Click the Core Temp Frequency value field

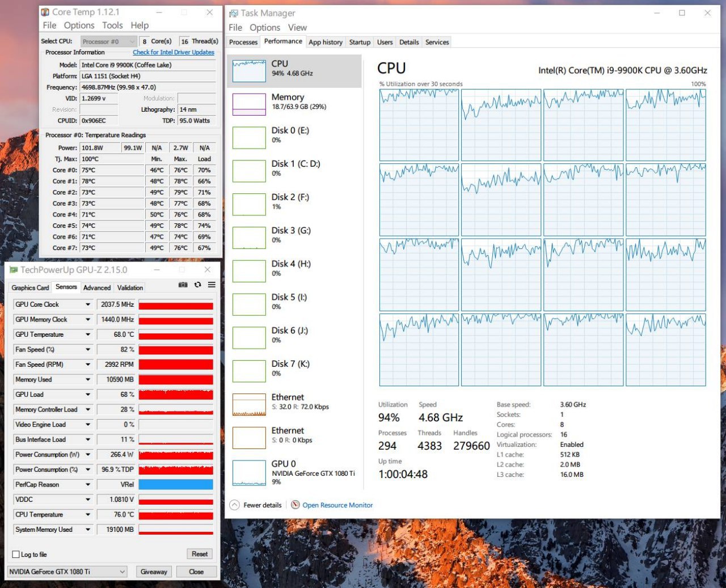click(x=147, y=87)
